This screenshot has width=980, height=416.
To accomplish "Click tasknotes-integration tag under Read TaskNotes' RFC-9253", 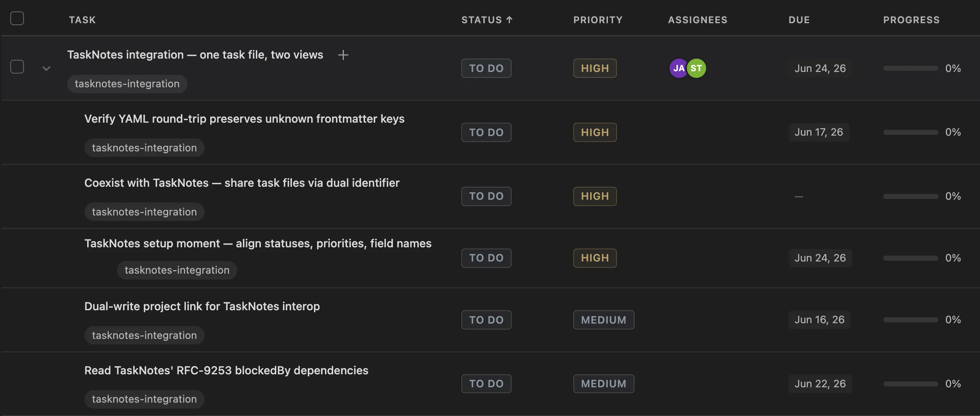I will (144, 399).
